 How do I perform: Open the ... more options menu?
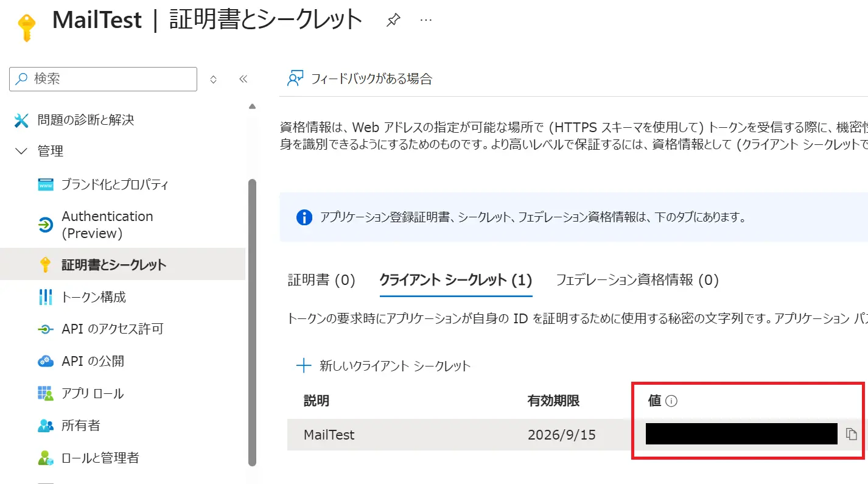point(425,19)
